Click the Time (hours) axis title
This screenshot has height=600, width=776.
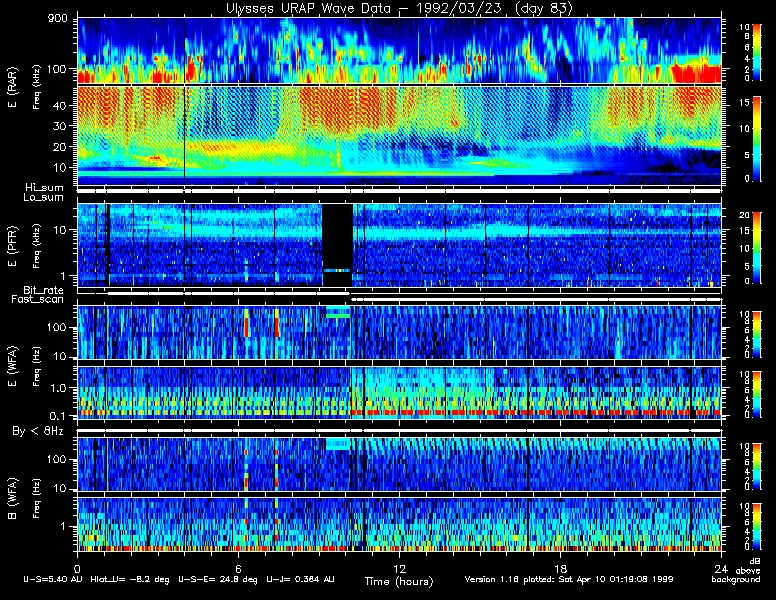click(x=398, y=581)
